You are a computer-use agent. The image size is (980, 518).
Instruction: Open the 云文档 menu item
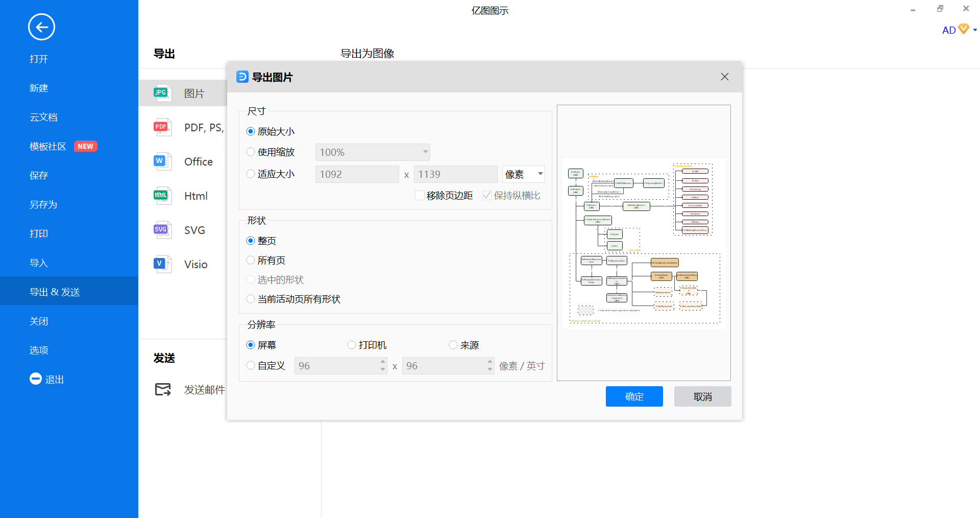tap(43, 117)
